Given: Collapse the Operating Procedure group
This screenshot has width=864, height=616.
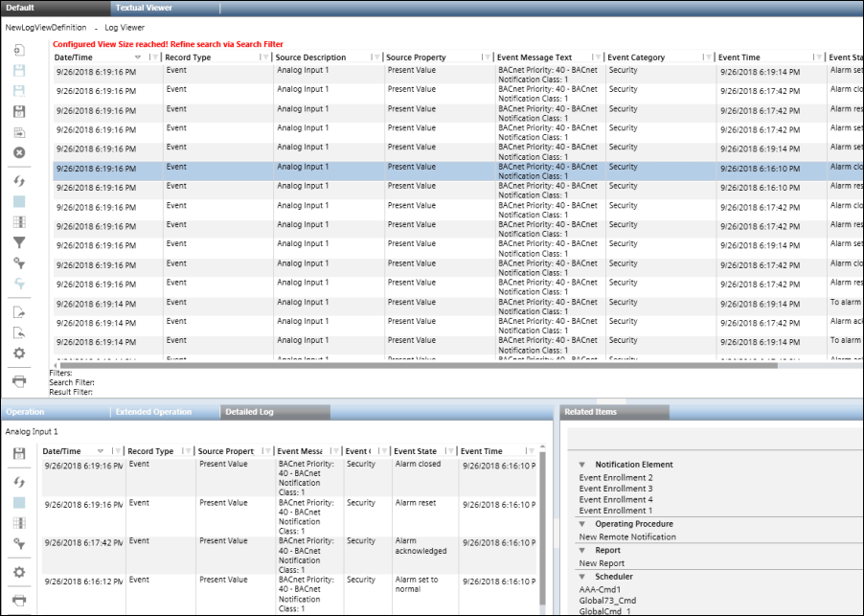Looking at the screenshot, I should pos(581,524).
